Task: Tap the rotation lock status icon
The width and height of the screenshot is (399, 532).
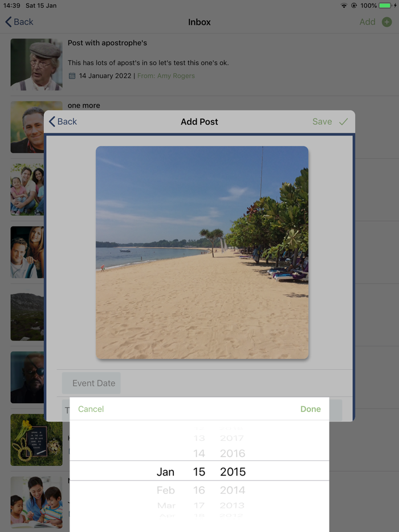Action: (x=354, y=6)
